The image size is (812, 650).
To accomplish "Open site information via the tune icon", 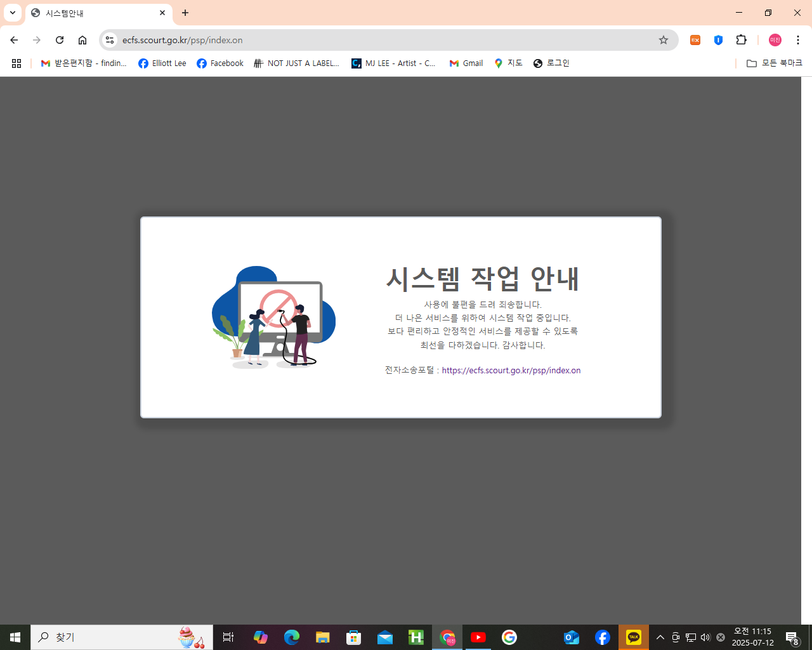I will (110, 39).
